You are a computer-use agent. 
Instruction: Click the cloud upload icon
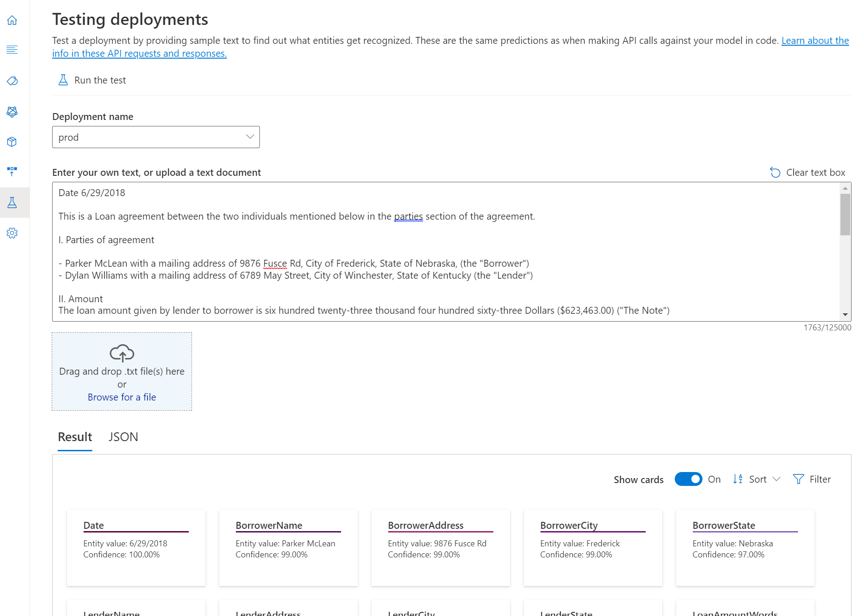(122, 353)
